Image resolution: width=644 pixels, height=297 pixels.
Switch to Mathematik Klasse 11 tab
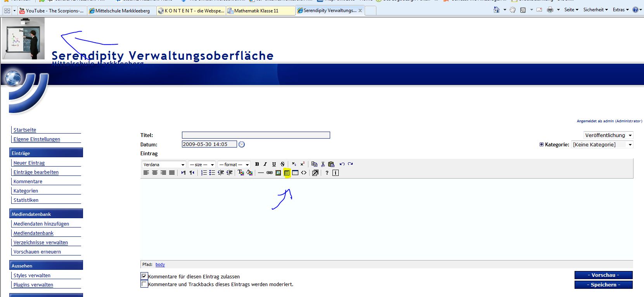coord(260,11)
